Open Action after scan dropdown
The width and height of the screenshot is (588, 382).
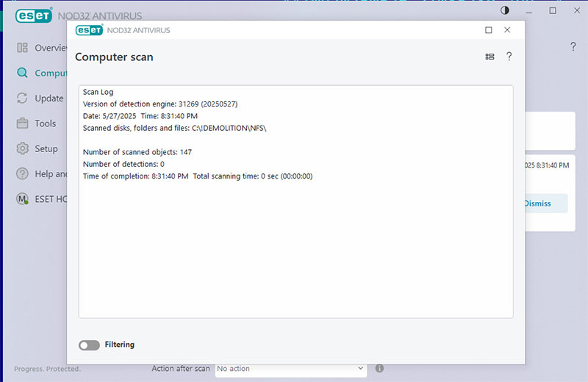point(290,369)
